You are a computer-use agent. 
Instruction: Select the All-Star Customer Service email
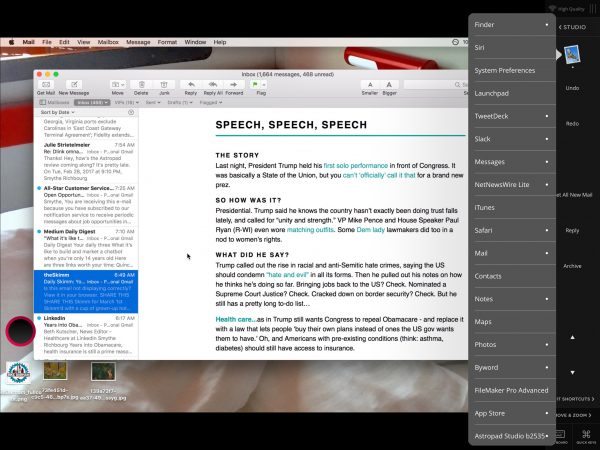point(86,205)
